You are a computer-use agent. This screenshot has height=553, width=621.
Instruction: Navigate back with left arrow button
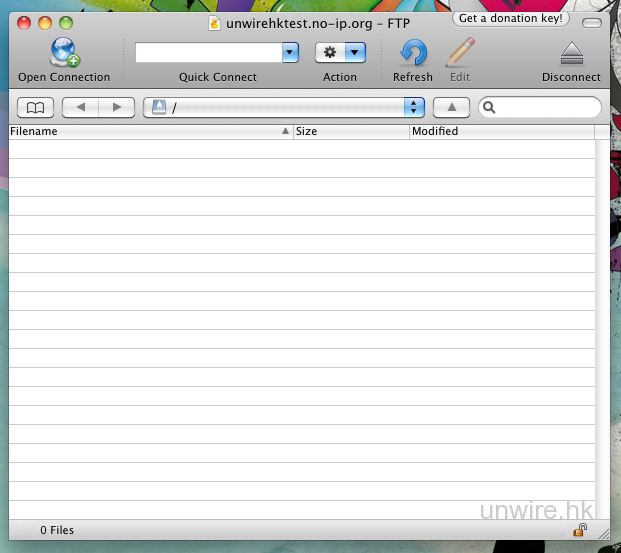80,107
